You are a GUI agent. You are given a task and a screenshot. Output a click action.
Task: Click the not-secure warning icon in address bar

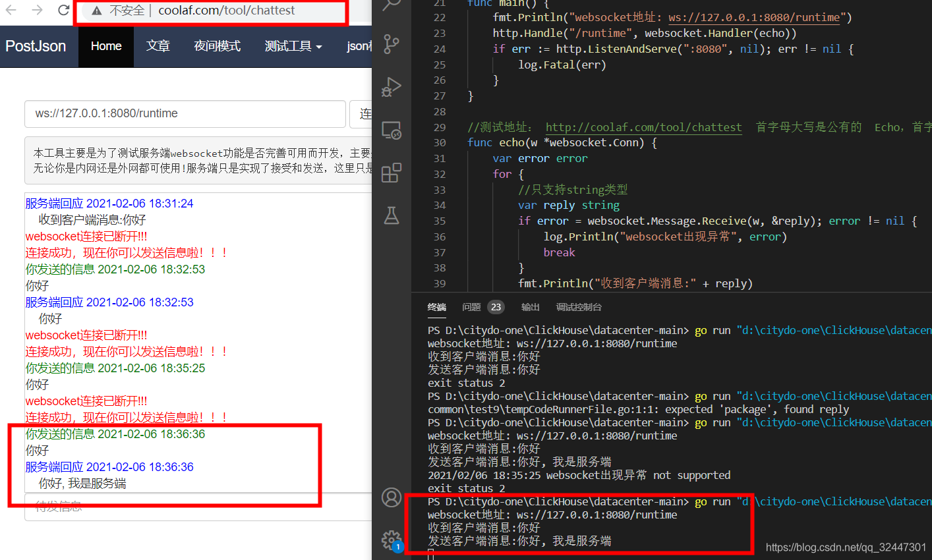click(97, 11)
